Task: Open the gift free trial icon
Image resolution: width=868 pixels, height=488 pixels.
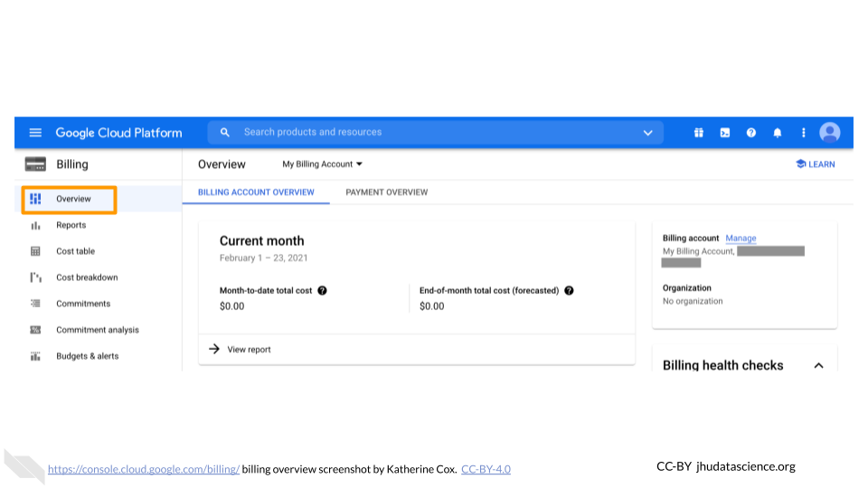Action: point(699,133)
